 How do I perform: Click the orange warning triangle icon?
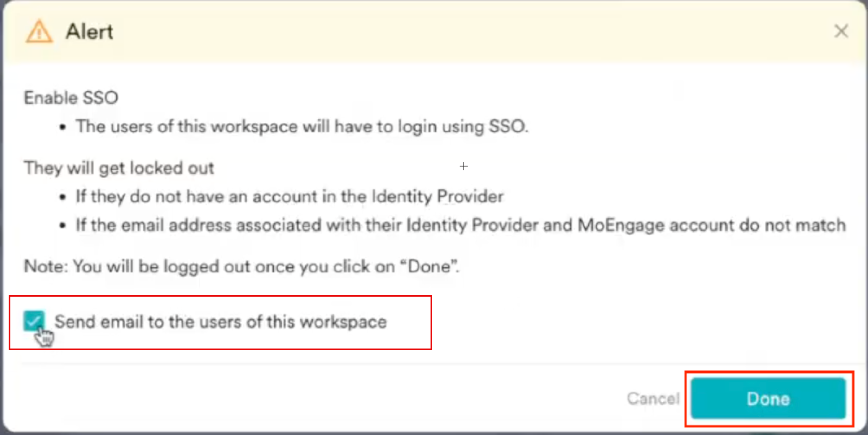[39, 32]
